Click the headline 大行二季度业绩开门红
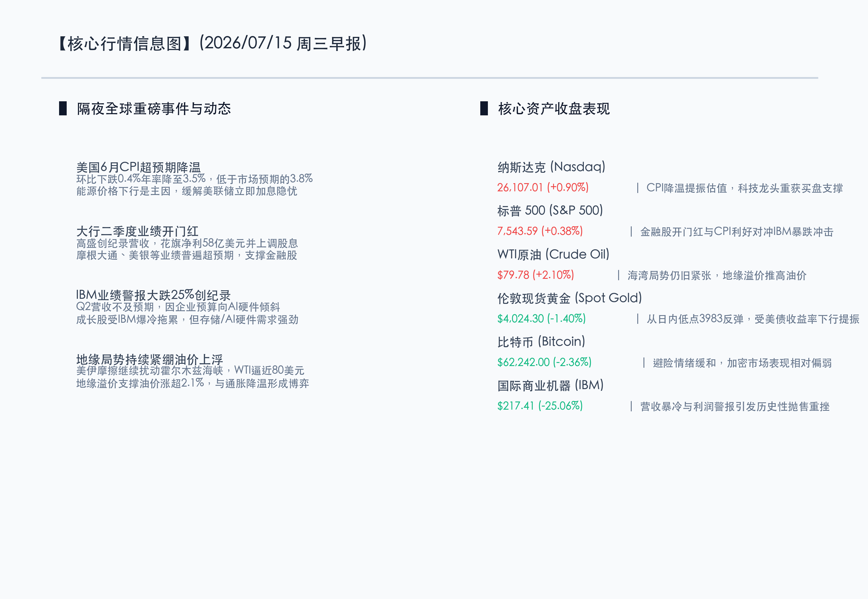 (x=137, y=231)
